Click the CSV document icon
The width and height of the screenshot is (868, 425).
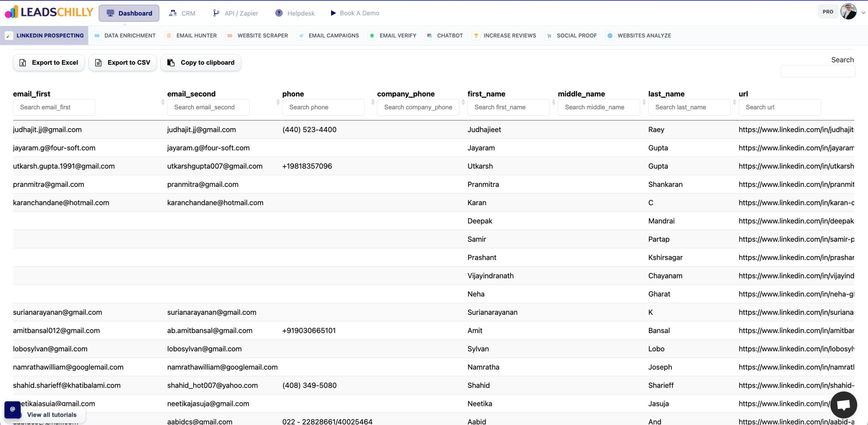(x=98, y=63)
